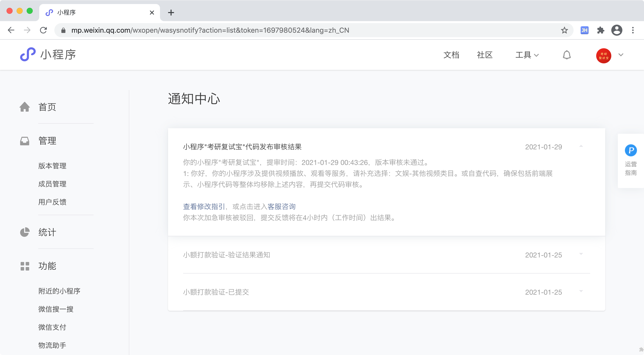Expand the 工具 dropdown menu

pyautogui.click(x=527, y=55)
